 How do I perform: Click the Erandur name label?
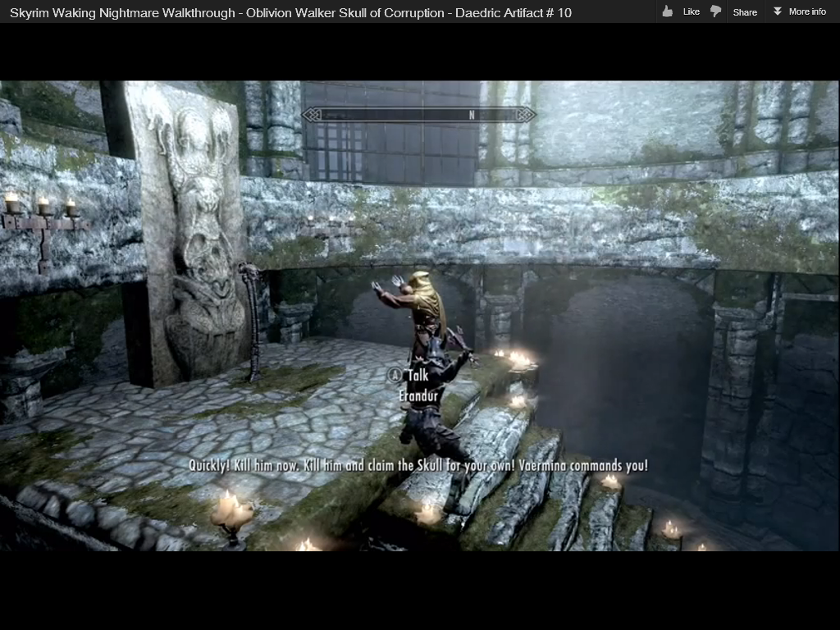pyautogui.click(x=418, y=396)
